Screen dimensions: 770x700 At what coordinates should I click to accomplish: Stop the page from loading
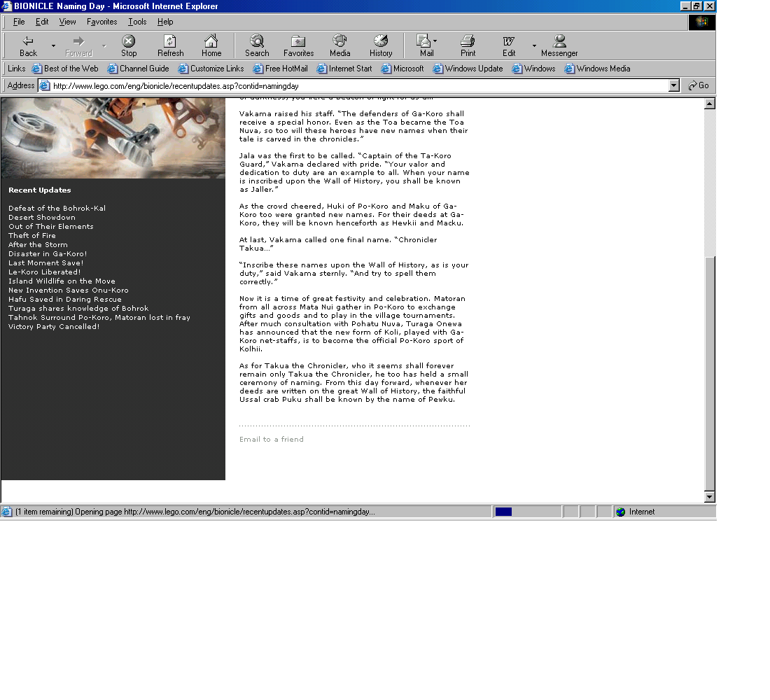pos(129,45)
